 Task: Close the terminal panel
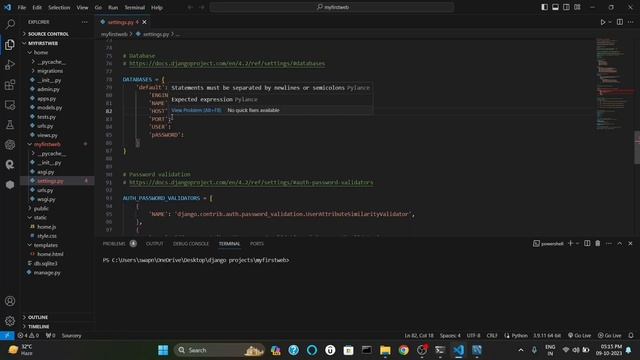(x=630, y=243)
